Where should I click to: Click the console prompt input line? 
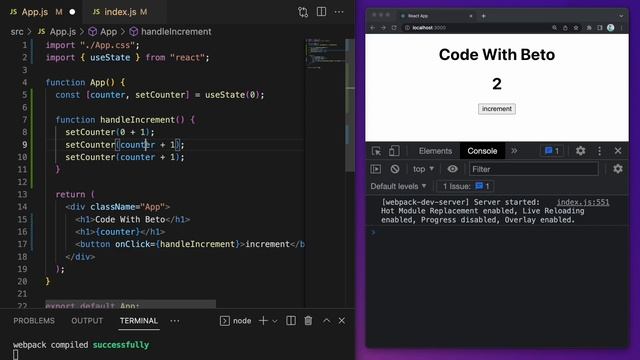click(x=498, y=233)
